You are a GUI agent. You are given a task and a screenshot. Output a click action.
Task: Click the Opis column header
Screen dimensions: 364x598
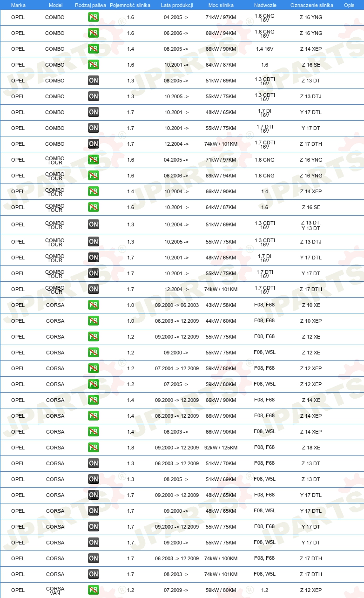click(x=349, y=5)
